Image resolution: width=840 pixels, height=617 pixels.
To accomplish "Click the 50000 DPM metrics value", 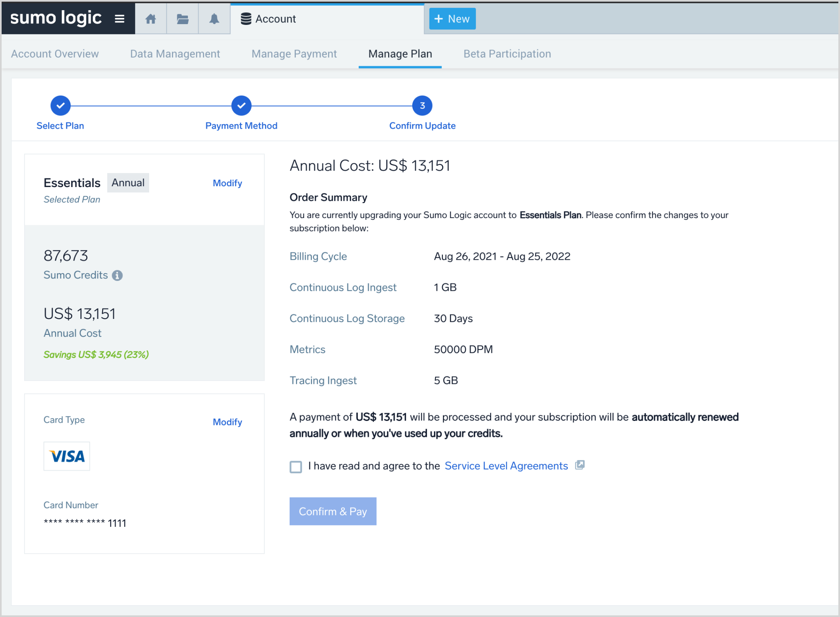I will [463, 350].
